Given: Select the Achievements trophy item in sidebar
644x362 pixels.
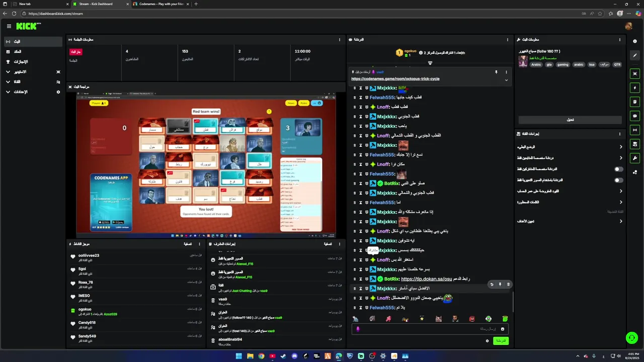Looking at the screenshot, I should click(x=33, y=62).
